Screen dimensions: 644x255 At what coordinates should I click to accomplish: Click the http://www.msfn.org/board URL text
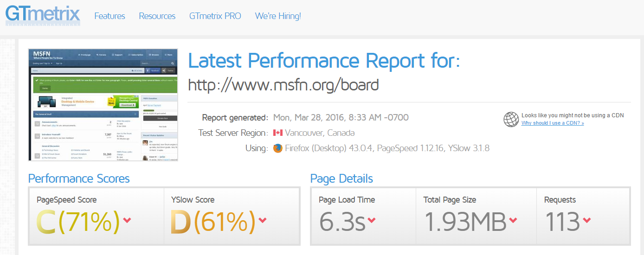tap(283, 85)
